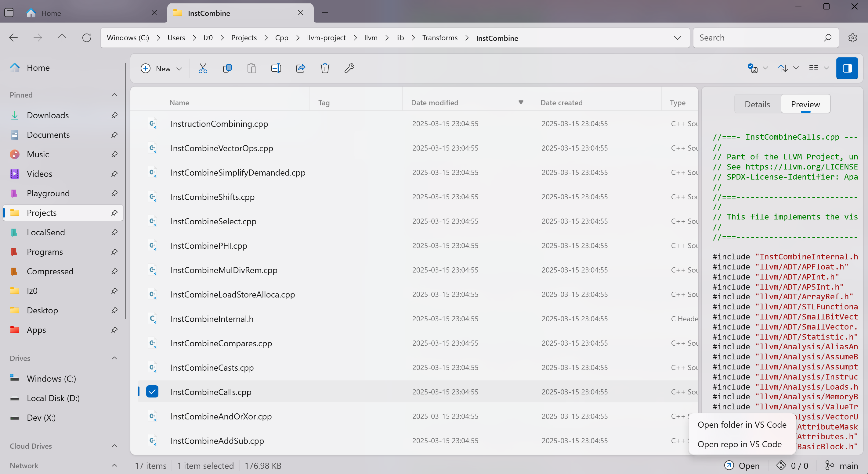
Task: Open the Properties wrench icon
Action: pyautogui.click(x=349, y=68)
